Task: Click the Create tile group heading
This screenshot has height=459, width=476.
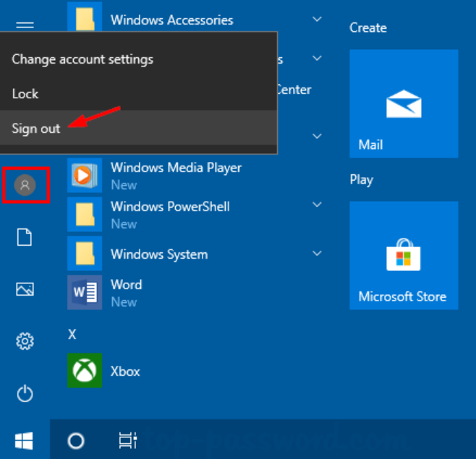Action: pos(368,28)
